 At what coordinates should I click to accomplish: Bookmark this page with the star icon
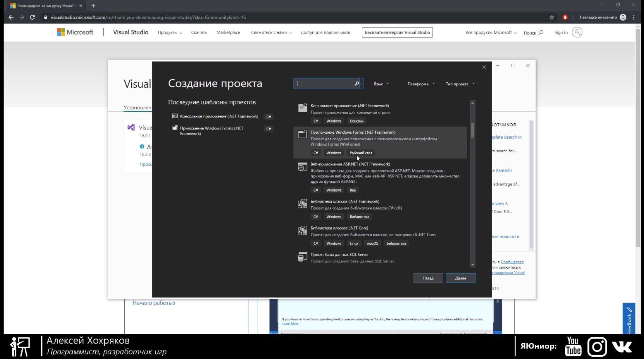[x=552, y=17]
